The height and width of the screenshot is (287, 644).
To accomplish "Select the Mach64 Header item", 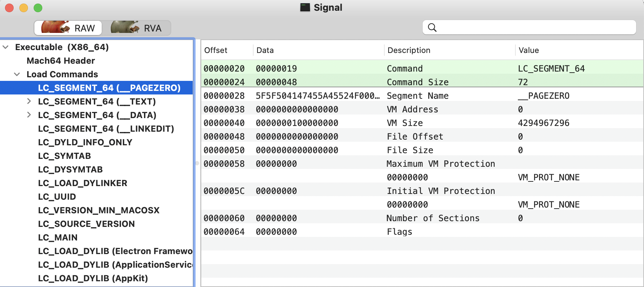I will pyautogui.click(x=61, y=61).
